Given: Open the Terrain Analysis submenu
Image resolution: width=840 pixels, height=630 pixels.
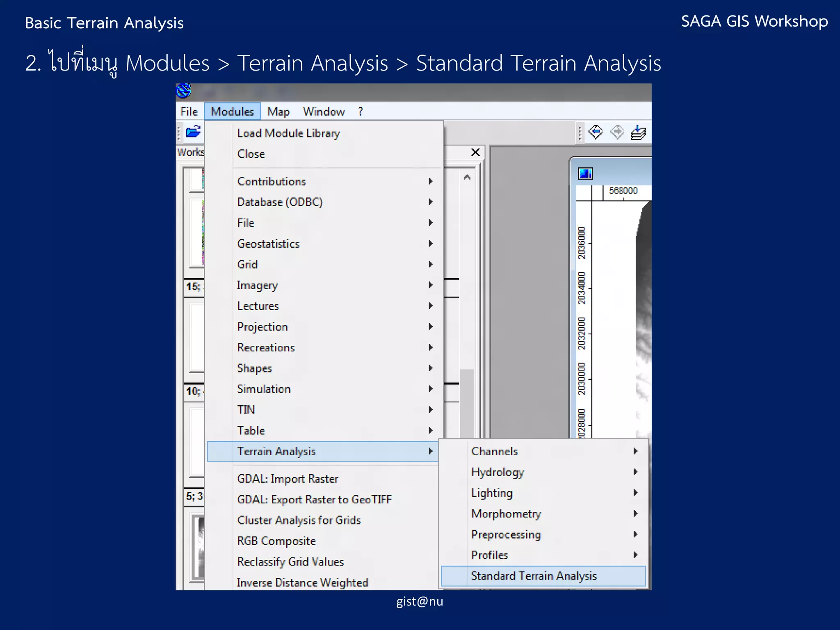Looking at the screenshot, I should click(x=323, y=452).
